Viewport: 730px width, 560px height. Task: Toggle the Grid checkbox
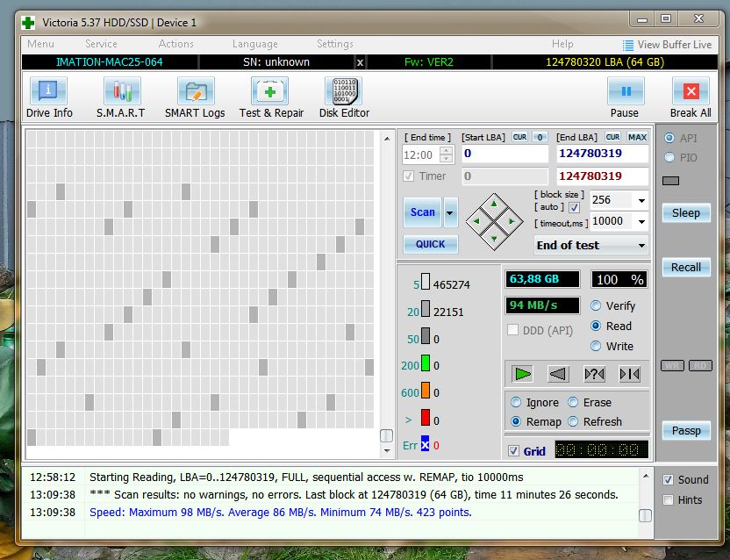tap(513, 451)
